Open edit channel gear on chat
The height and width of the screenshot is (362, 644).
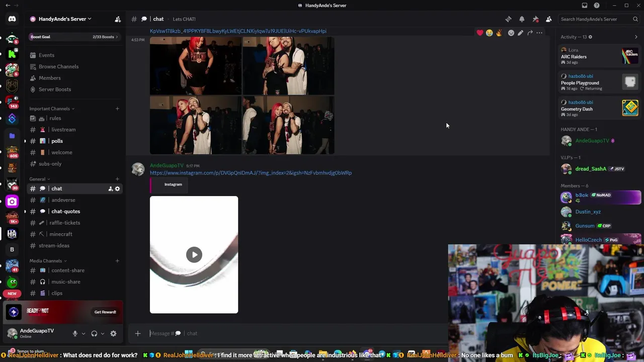coord(118,189)
